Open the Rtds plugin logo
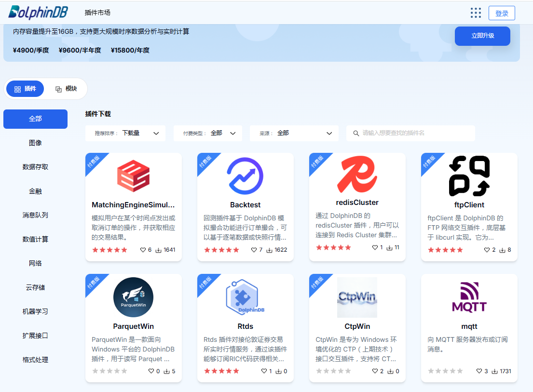 (x=245, y=297)
